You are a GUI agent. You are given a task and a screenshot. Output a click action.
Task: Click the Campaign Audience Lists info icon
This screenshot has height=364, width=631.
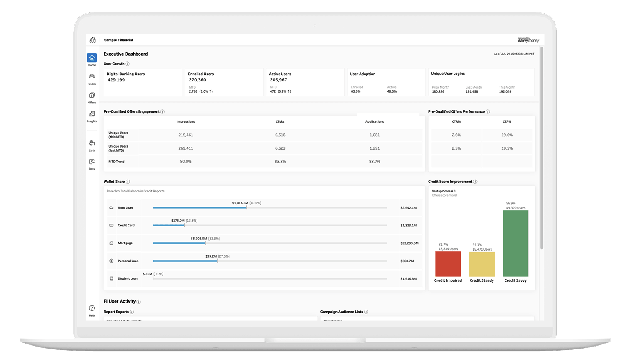point(366,312)
